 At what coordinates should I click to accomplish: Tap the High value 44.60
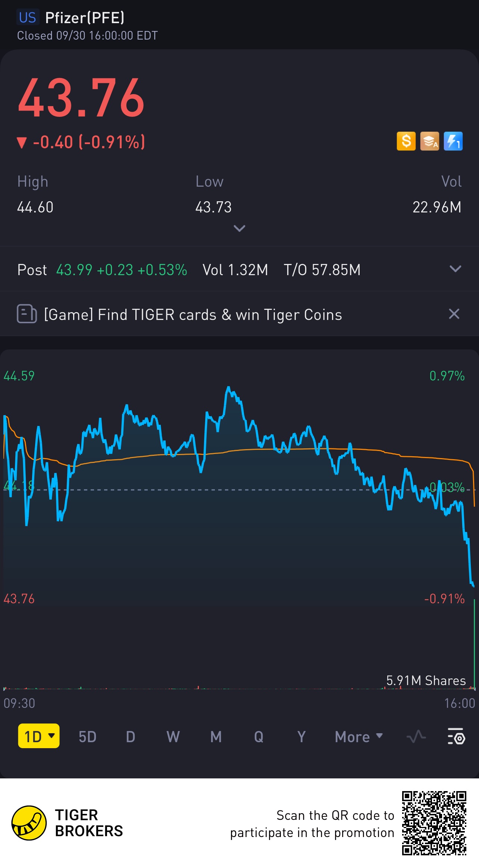[35, 207]
